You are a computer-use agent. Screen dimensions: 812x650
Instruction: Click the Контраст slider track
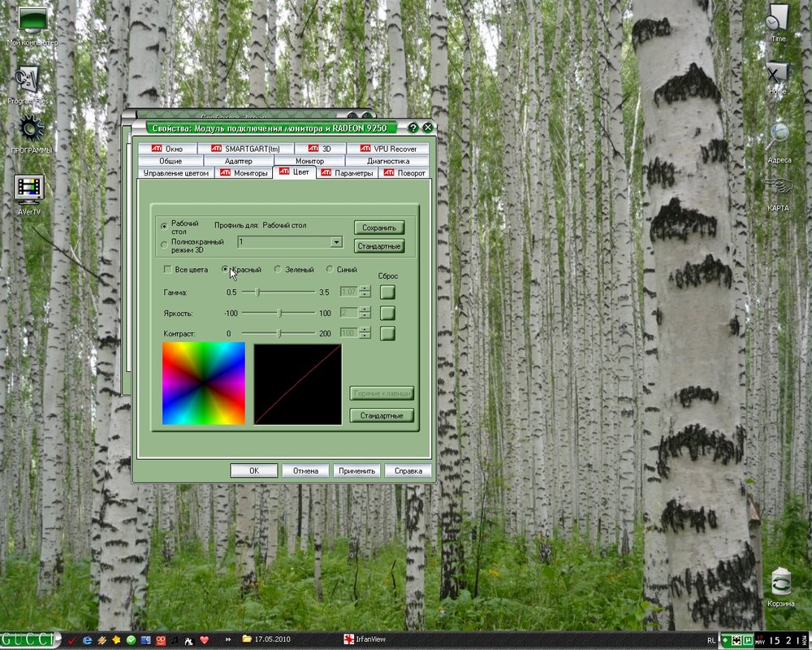pyautogui.click(x=279, y=333)
